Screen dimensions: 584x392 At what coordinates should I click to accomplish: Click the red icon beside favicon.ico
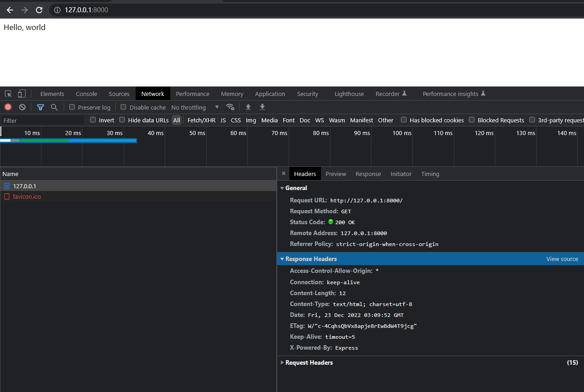click(7, 196)
